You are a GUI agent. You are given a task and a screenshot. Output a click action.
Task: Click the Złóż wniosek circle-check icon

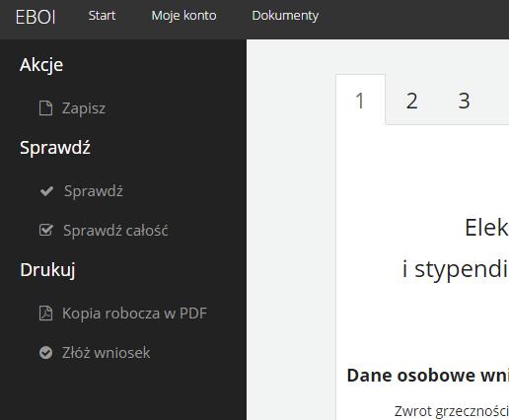tap(45, 353)
